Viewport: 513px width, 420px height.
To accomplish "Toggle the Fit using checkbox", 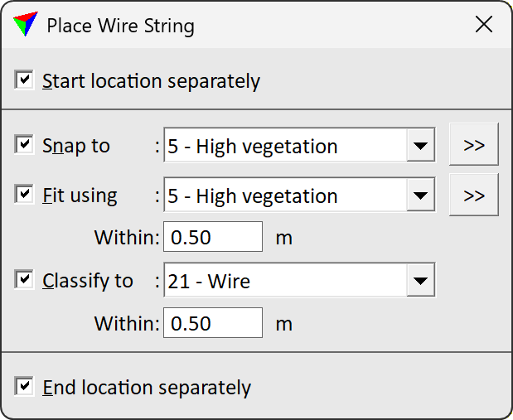I will (24, 194).
